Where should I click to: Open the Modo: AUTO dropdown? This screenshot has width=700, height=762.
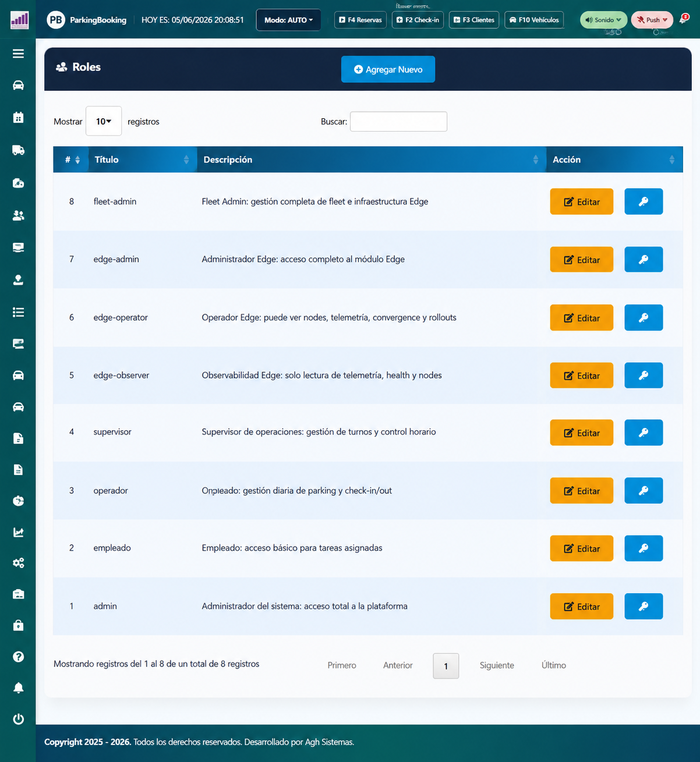pyautogui.click(x=288, y=20)
